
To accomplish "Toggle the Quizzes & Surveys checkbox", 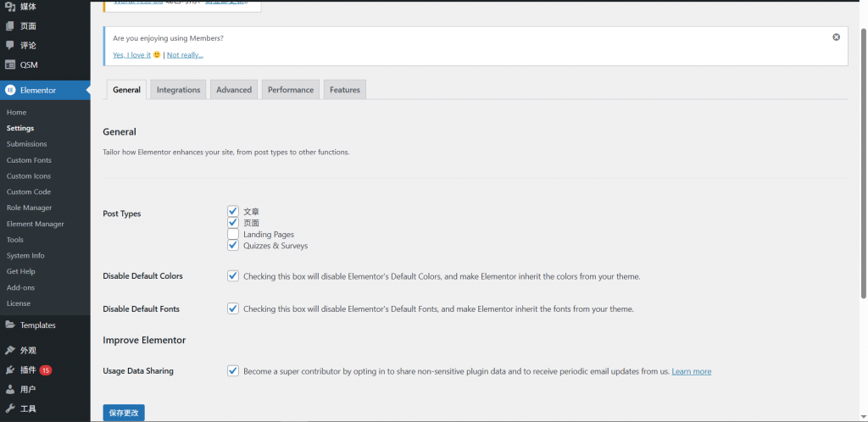I will pyautogui.click(x=233, y=245).
